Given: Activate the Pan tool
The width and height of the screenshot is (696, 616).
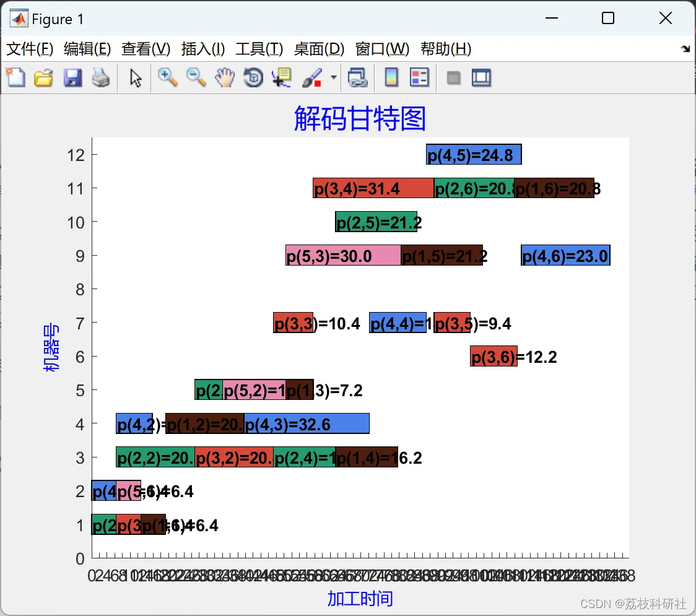Looking at the screenshot, I should (225, 77).
